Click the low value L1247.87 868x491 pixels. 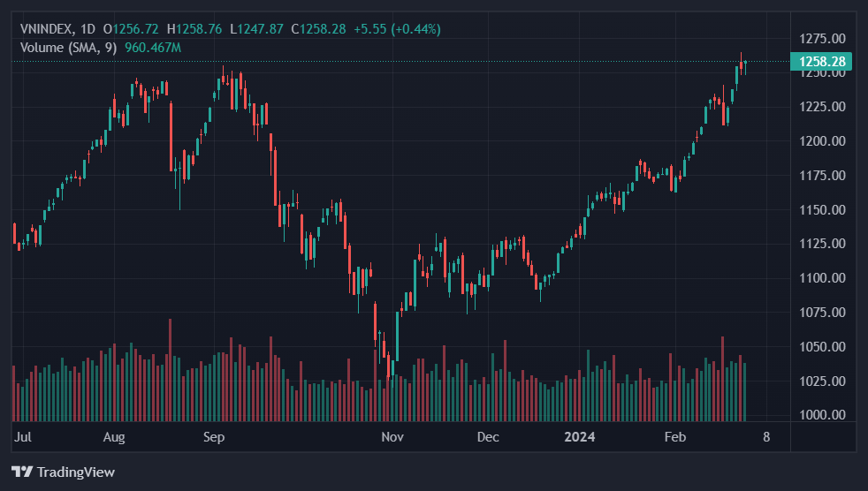coord(257,29)
